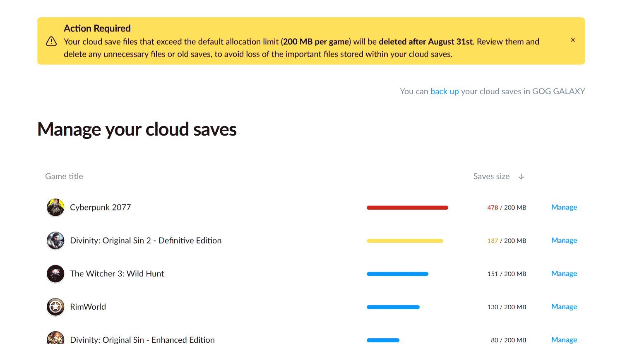
Task: Open Manage for Divinity Original Sin 2
Action: pyautogui.click(x=564, y=240)
